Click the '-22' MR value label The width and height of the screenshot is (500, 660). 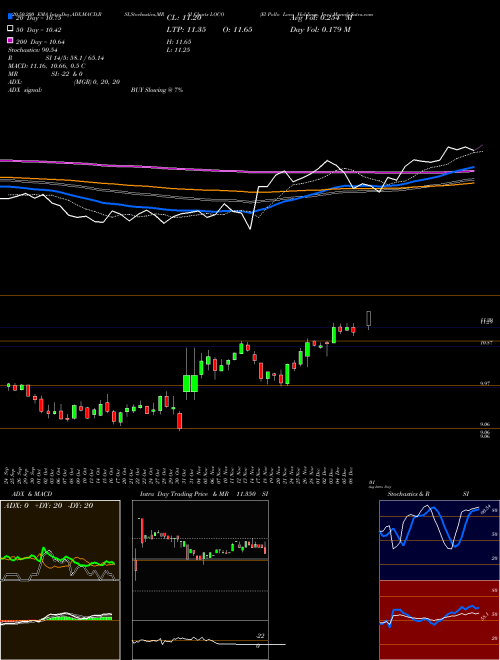(260, 636)
